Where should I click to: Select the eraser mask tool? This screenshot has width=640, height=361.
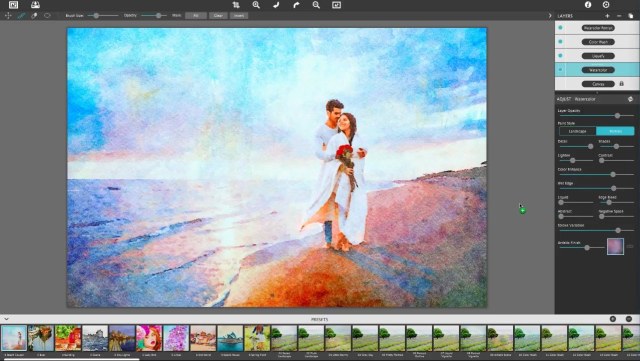coord(34,16)
